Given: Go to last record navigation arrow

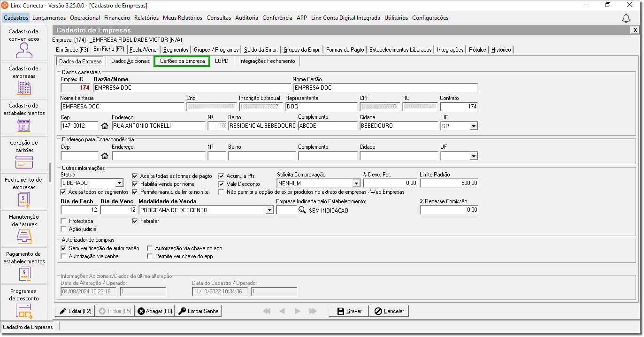Looking at the screenshot, I should pos(313,311).
